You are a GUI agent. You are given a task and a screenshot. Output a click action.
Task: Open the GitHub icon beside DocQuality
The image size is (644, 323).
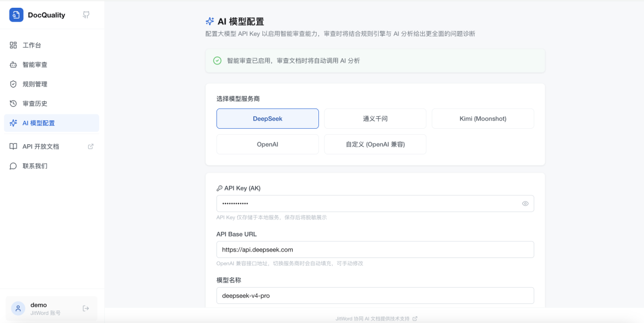click(x=86, y=15)
